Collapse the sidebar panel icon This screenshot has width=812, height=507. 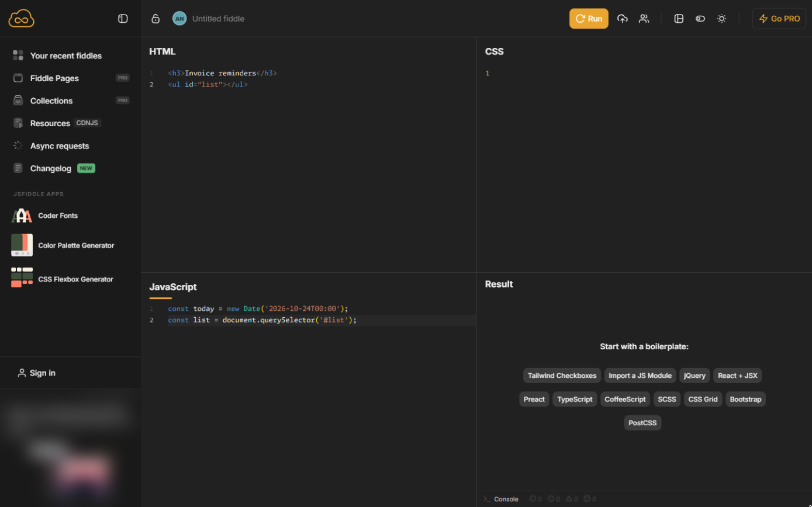(123, 19)
